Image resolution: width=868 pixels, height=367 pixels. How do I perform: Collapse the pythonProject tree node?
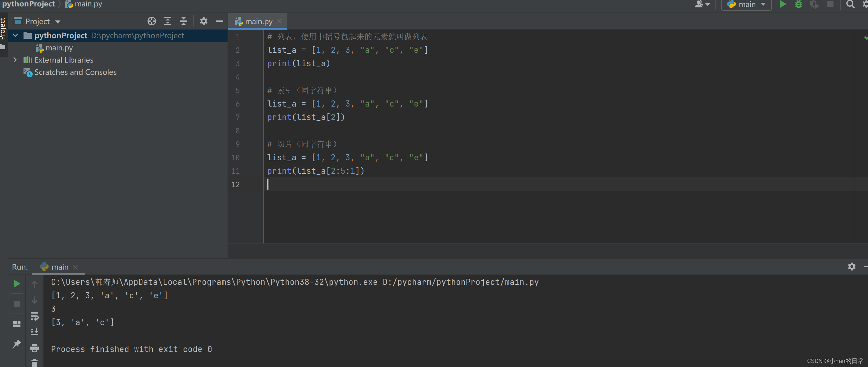[15, 35]
